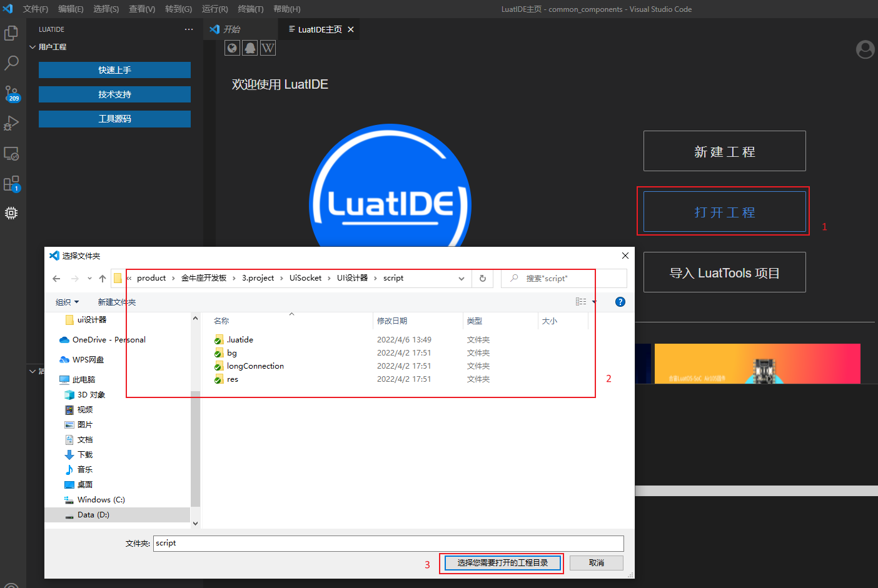Open the Search view in activity bar
Image resolution: width=878 pixels, height=588 pixels.
tap(11, 62)
